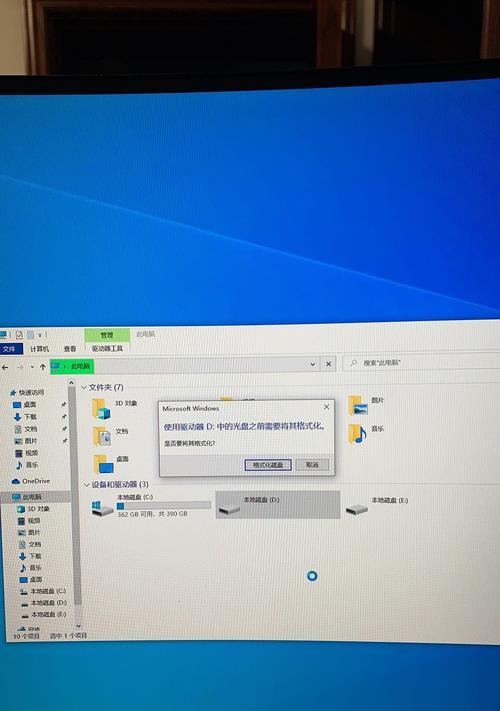Open the 3D 对象 folder icon
The image size is (500, 711).
coord(101,409)
